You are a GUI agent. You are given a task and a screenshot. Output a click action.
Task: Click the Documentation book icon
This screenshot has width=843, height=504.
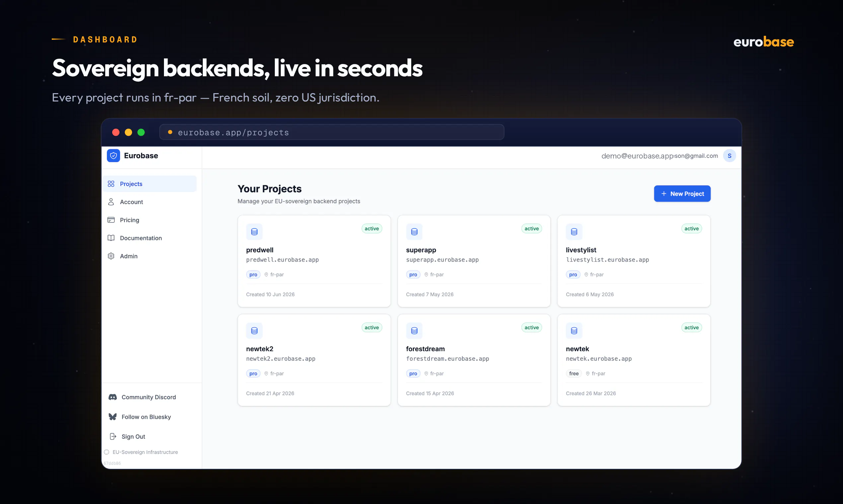(111, 238)
